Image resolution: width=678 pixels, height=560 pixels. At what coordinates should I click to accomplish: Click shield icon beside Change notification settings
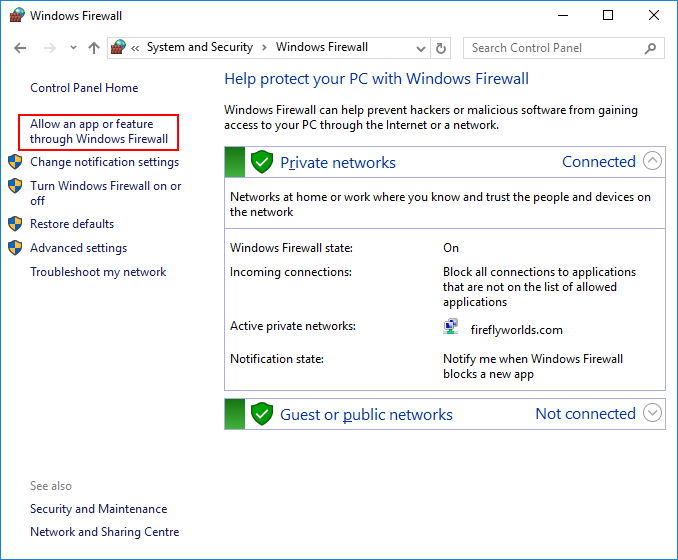pos(15,162)
